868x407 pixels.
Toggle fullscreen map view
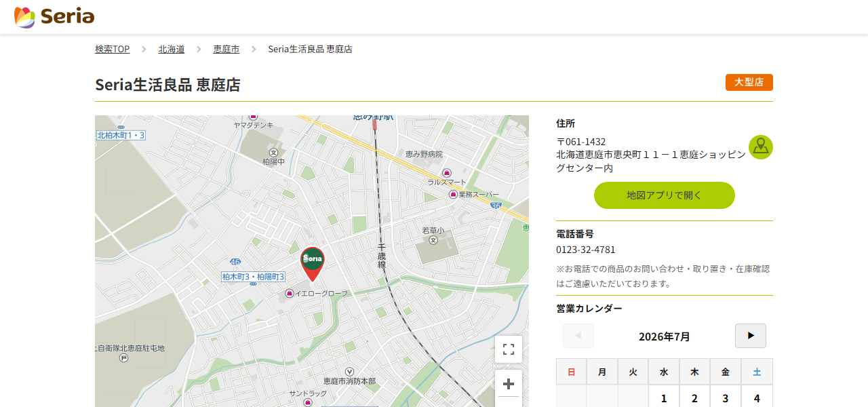[509, 349]
